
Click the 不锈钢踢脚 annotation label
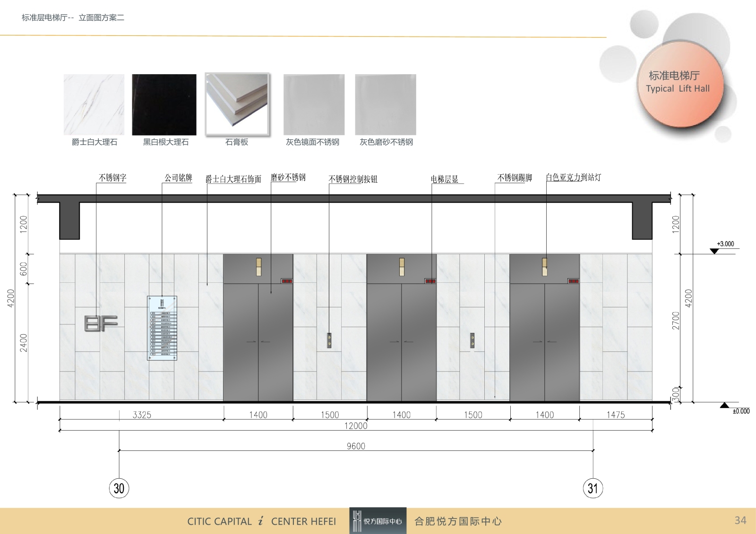click(x=515, y=178)
